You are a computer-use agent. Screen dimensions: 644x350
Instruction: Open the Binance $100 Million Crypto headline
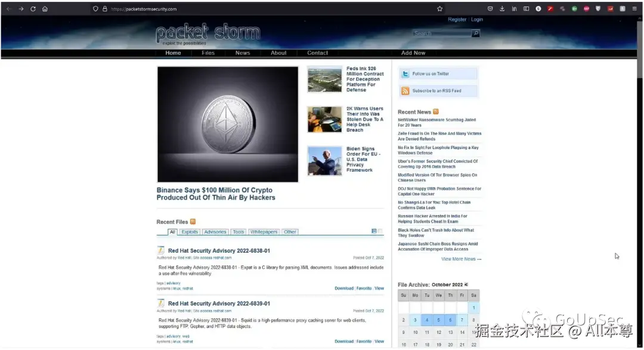pyautogui.click(x=216, y=194)
